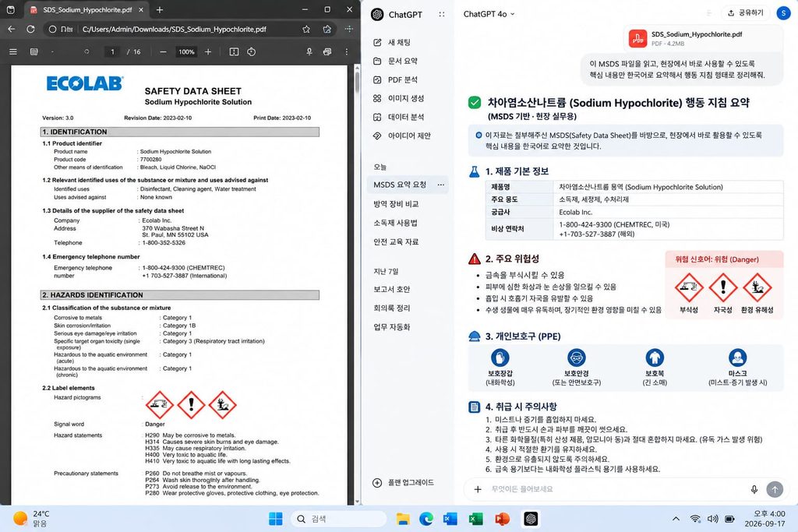Zoom in the PDF with plus icon

tap(208, 52)
